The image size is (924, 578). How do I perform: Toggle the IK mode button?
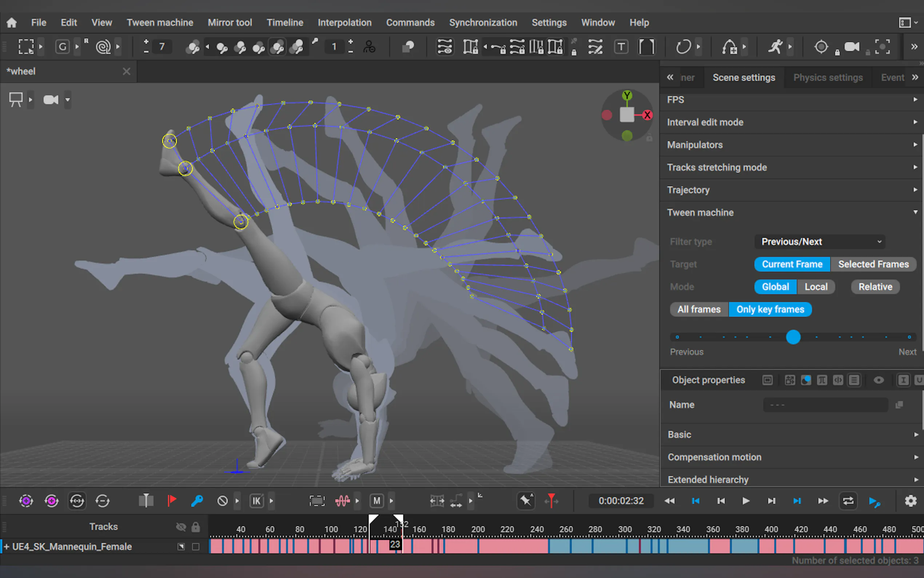pos(256,500)
